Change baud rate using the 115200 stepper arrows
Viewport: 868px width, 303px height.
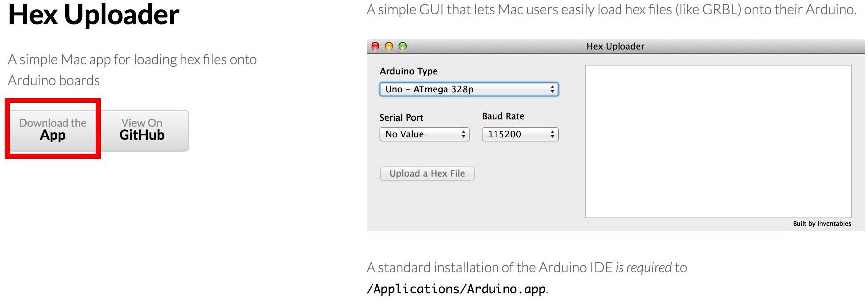[551, 134]
